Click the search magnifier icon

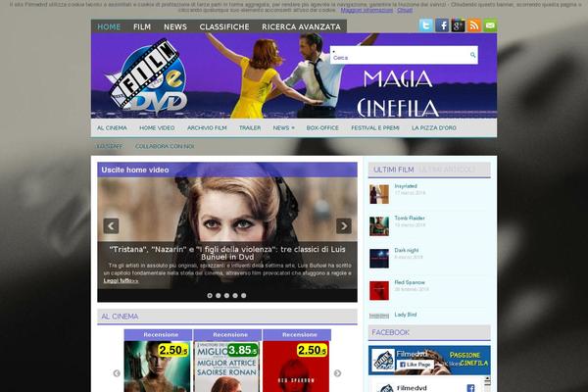coord(472,55)
